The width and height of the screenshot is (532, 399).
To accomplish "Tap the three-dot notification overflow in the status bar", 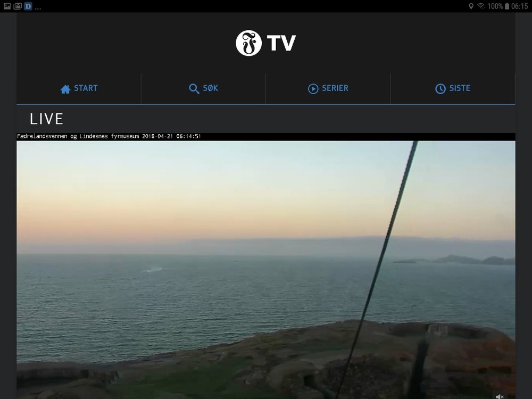I will 38,8.
